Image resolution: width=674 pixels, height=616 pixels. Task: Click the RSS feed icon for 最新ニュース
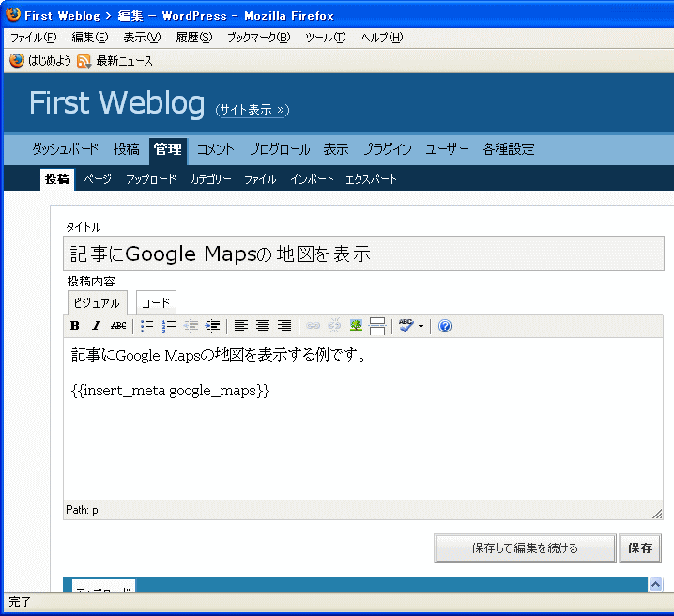[84, 61]
